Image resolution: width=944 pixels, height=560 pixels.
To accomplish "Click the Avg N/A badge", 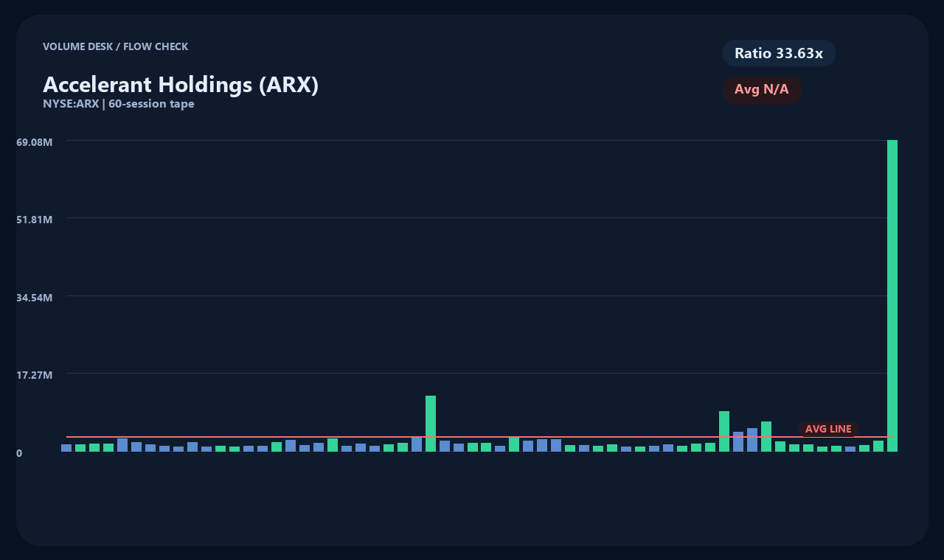I will [762, 90].
